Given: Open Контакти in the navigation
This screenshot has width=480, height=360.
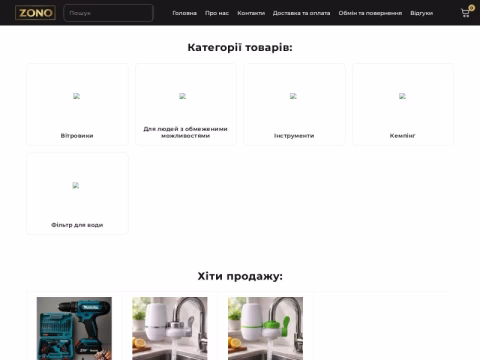Looking at the screenshot, I should click(251, 13).
